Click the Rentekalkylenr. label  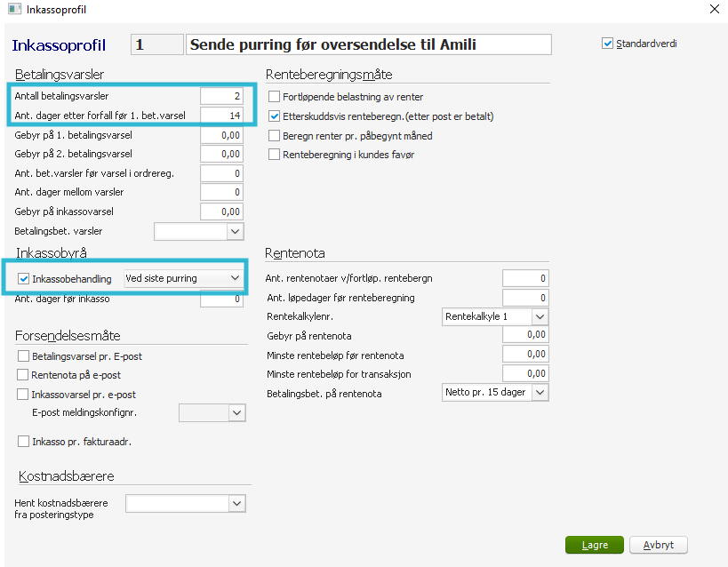300,316
